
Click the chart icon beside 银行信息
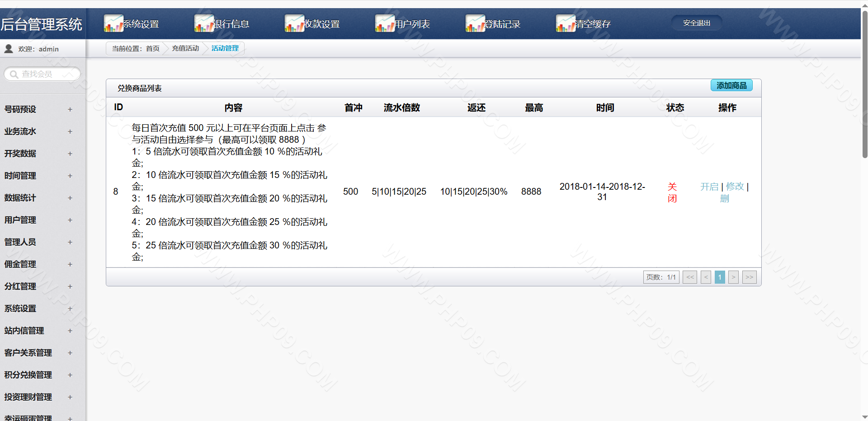point(203,23)
